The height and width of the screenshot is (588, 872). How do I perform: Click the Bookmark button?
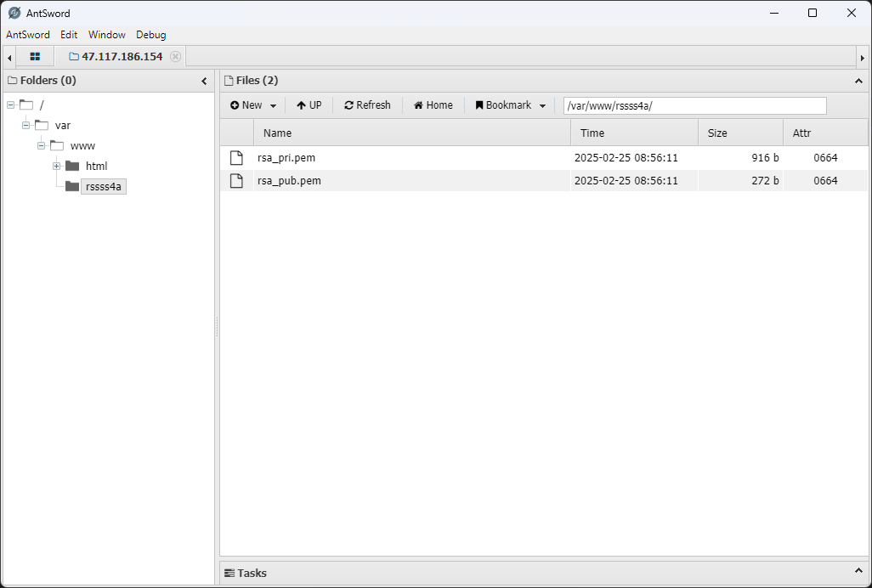tap(503, 105)
